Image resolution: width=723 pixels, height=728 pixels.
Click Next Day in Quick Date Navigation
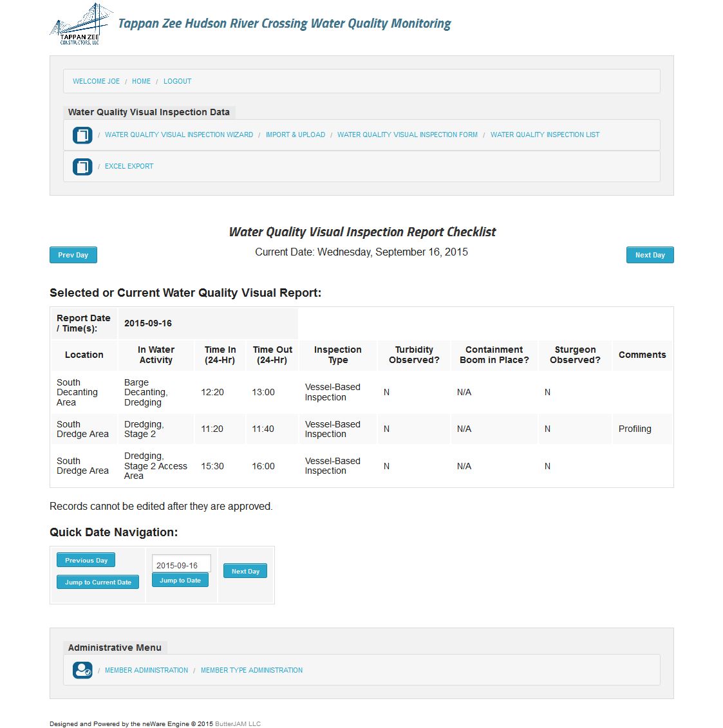click(245, 571)
